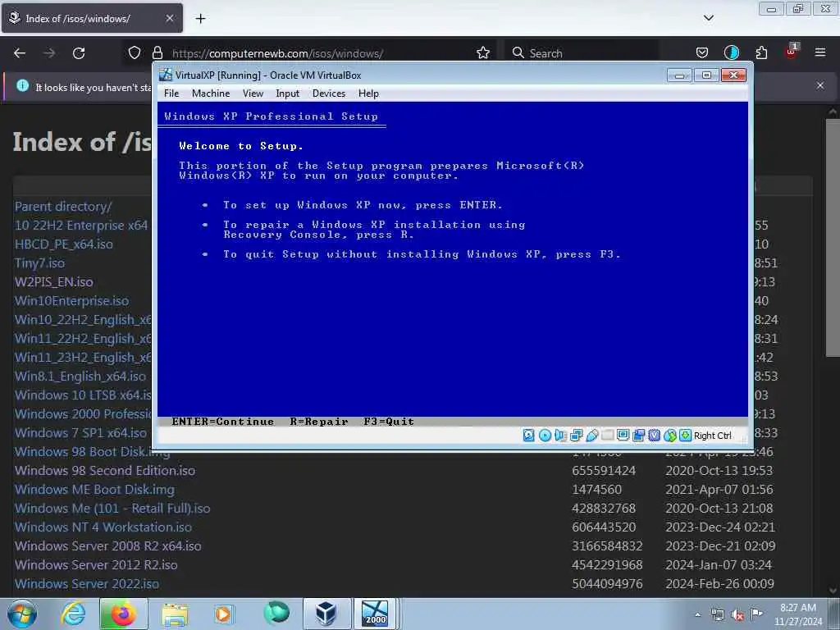This screenshot has width=840, height=630.
Task: Click the taskbar clock showing 8:27 AM
Action: pyautogui.click(x=798, y=614)
